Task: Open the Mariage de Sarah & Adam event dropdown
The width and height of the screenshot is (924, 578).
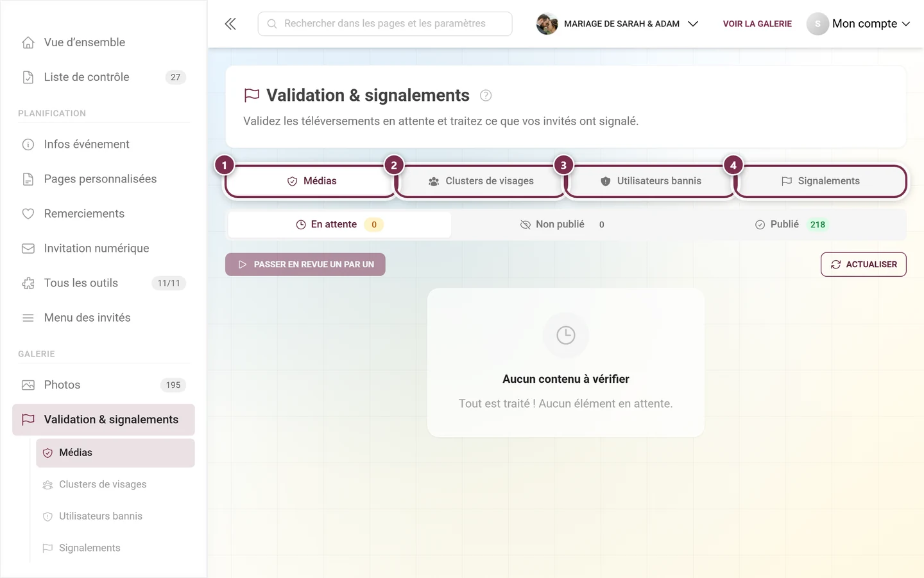Action: 617,24
